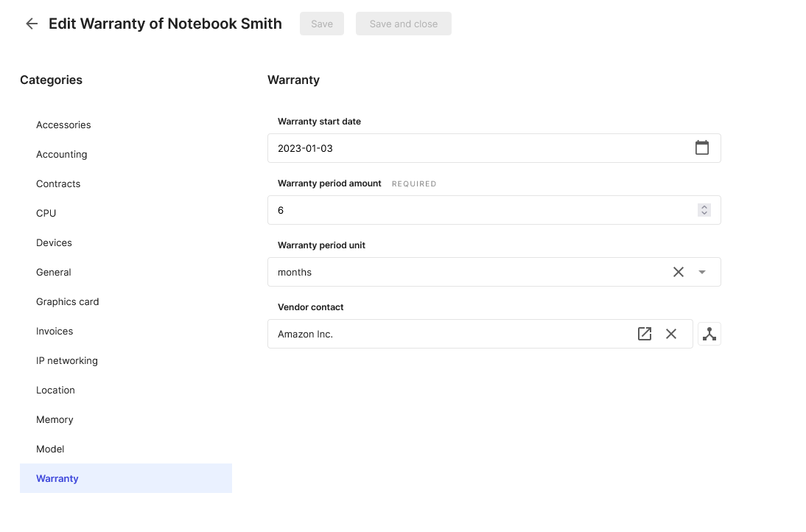Screen dimensions: 806x532
Task: Click Save and close button
Action: click(x=404, y=24)
